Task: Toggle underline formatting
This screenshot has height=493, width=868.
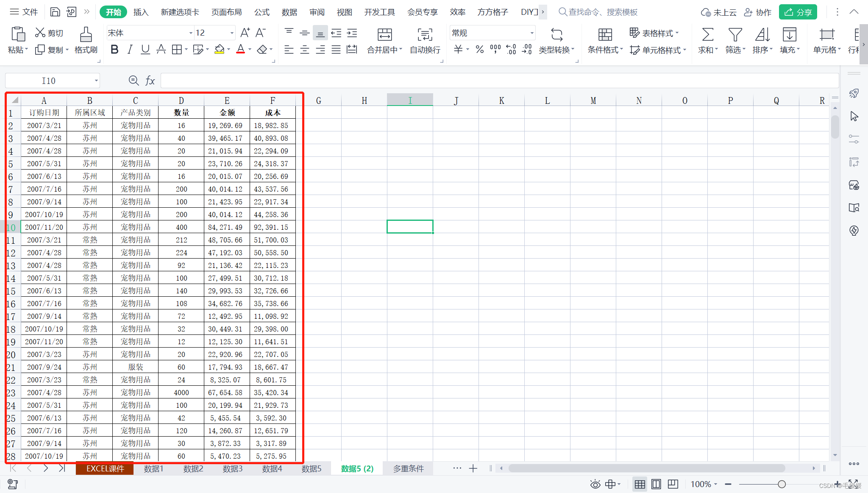Action: (145, 50)
